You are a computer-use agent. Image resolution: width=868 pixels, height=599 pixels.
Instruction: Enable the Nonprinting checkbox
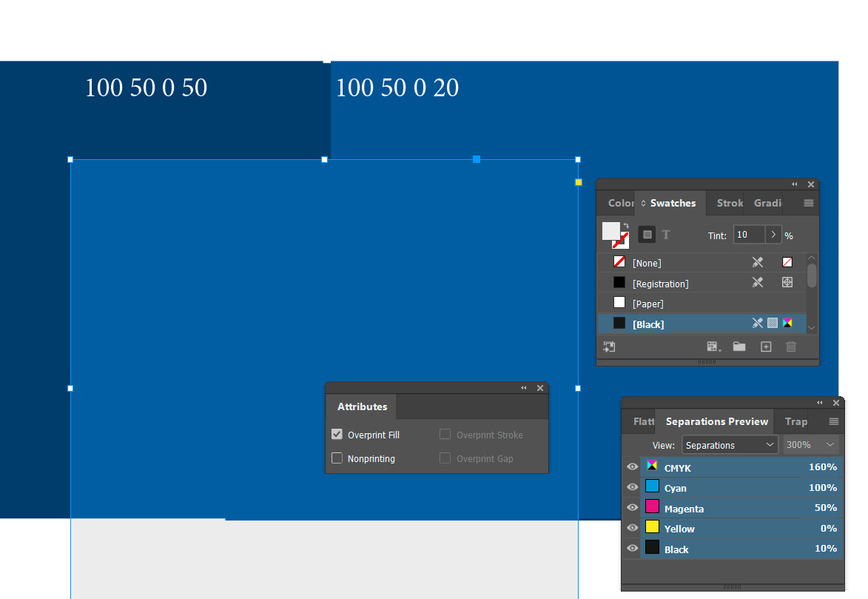click(x=337, y=458)
